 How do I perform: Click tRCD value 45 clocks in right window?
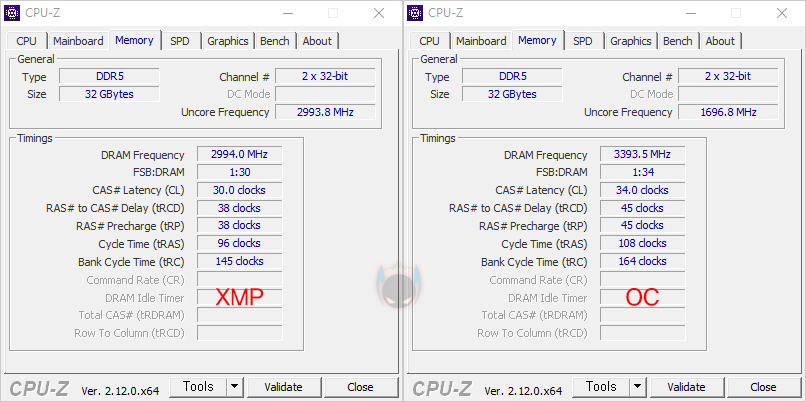[643, 208]
